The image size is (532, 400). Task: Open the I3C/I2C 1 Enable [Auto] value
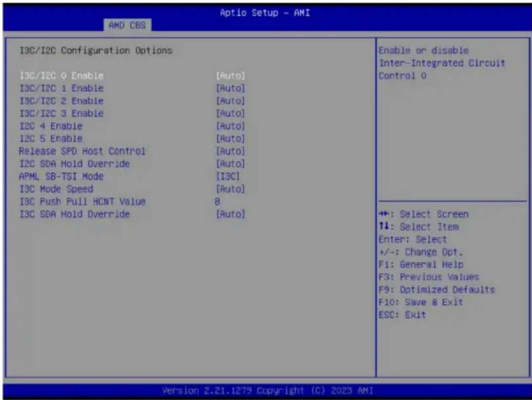(x=230, y=88)
